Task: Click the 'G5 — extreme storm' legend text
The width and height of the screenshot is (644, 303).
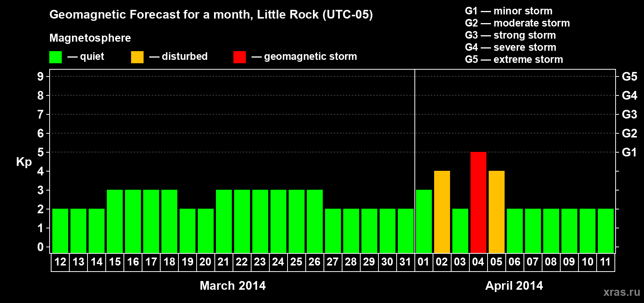Action: (514, 59)
